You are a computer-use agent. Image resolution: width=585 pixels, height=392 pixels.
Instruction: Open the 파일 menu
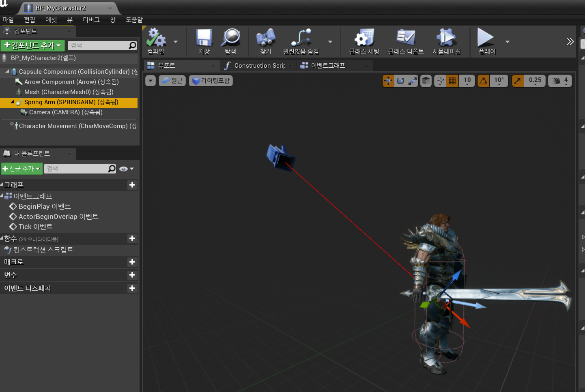[x=8, y=19]
